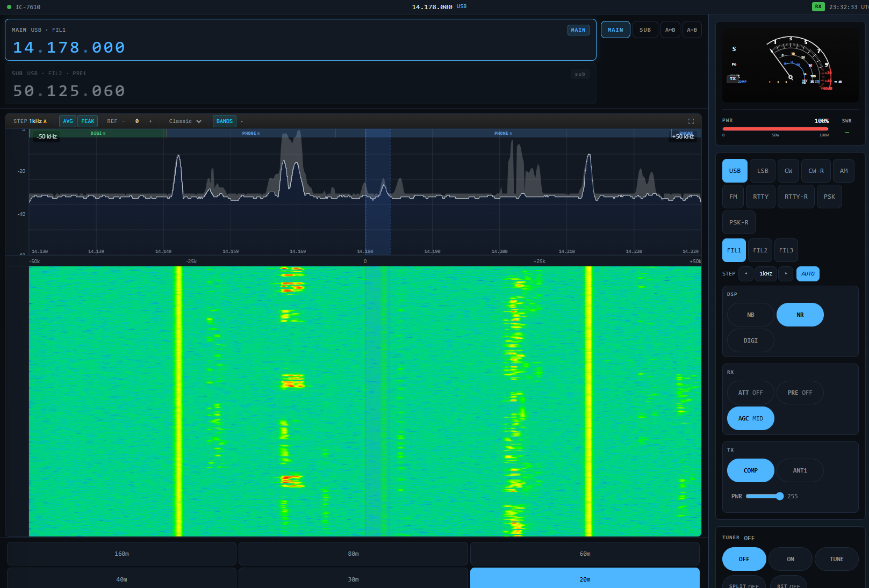Cycle the PRE OFF preamp setting
Viewport: 869px width, 588px height.
[800, 393]
